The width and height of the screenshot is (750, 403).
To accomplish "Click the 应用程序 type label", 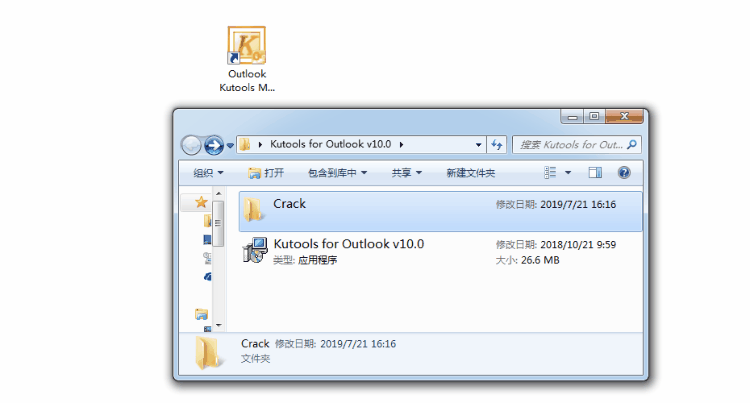I will click(318, 260).
